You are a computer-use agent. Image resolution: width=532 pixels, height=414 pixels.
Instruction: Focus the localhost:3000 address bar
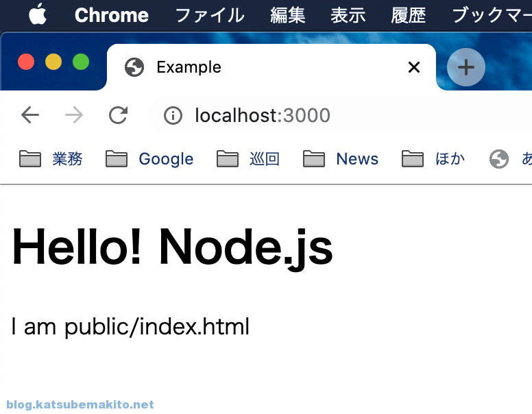pyautogui.click(x=339, y=115)
